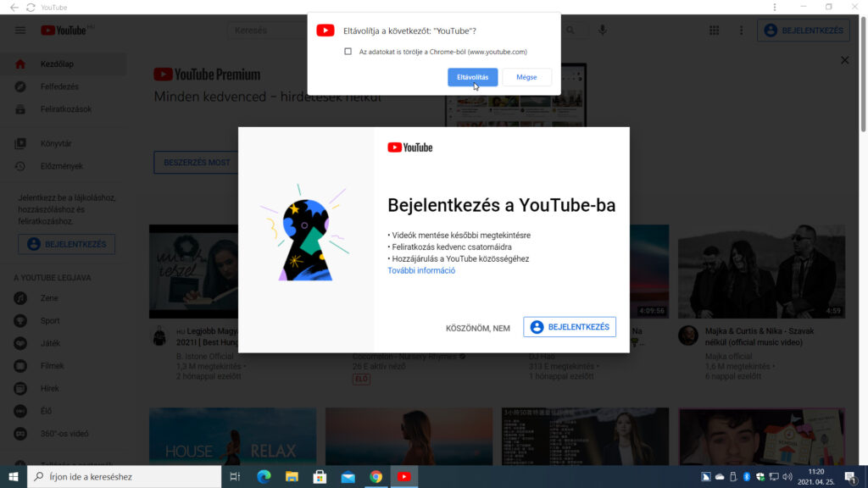Cancel removal with the Mégse button
This screenshot has width=868, height=488.
coord(526,77)
